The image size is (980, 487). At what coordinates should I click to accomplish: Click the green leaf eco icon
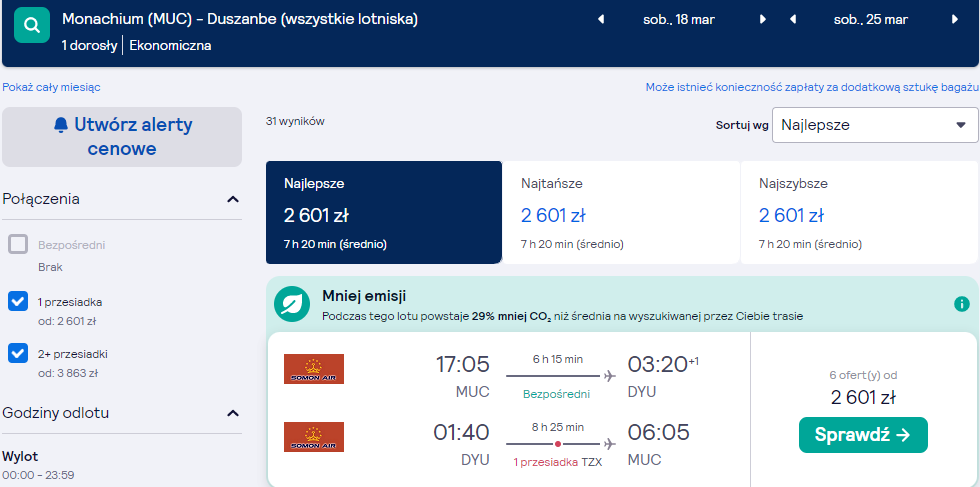point(292,304)
